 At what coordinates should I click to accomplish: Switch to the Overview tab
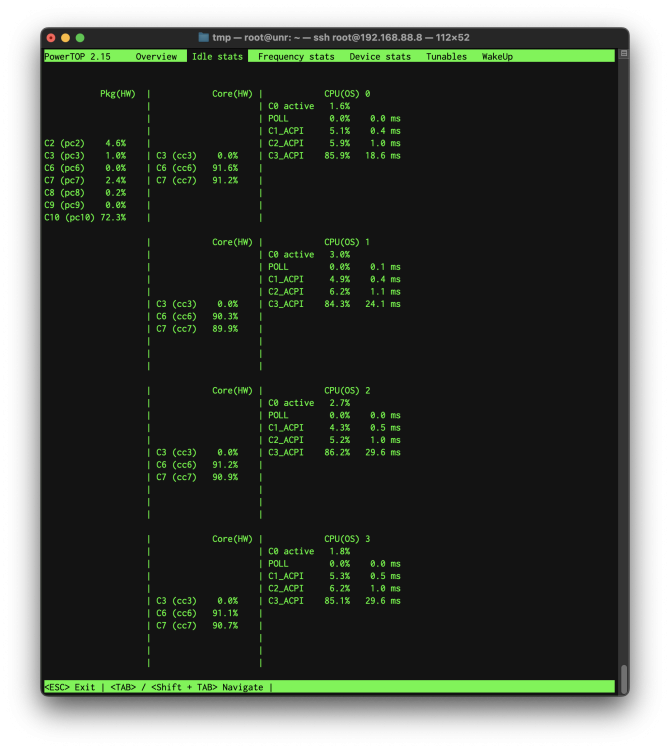pos(156,56)
